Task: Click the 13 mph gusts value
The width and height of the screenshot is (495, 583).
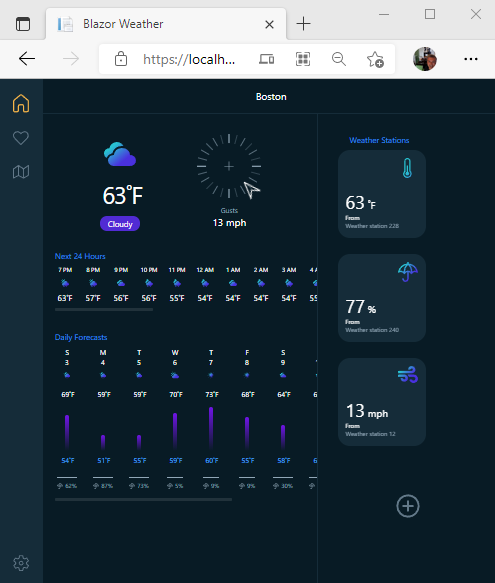Action: click(229, 223)
